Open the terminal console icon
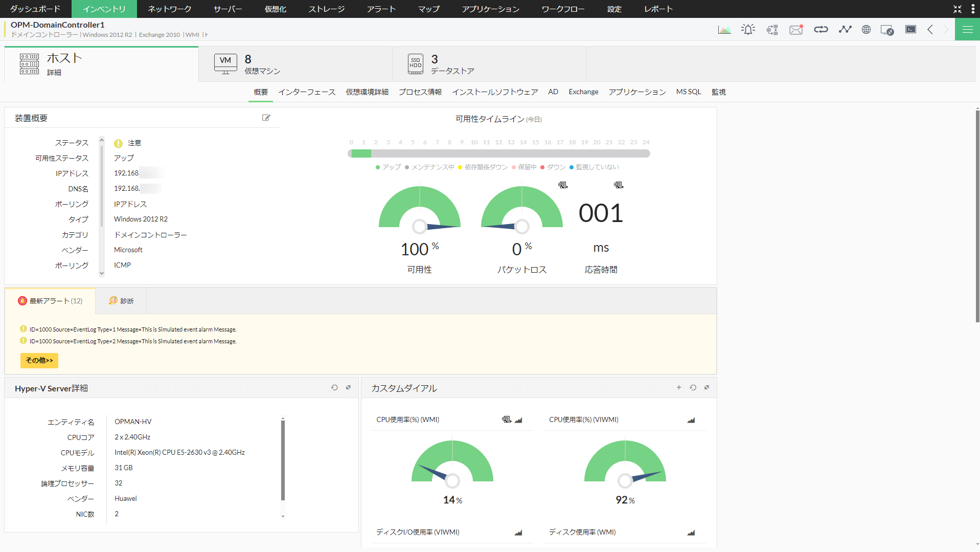 tap(910, 30)
